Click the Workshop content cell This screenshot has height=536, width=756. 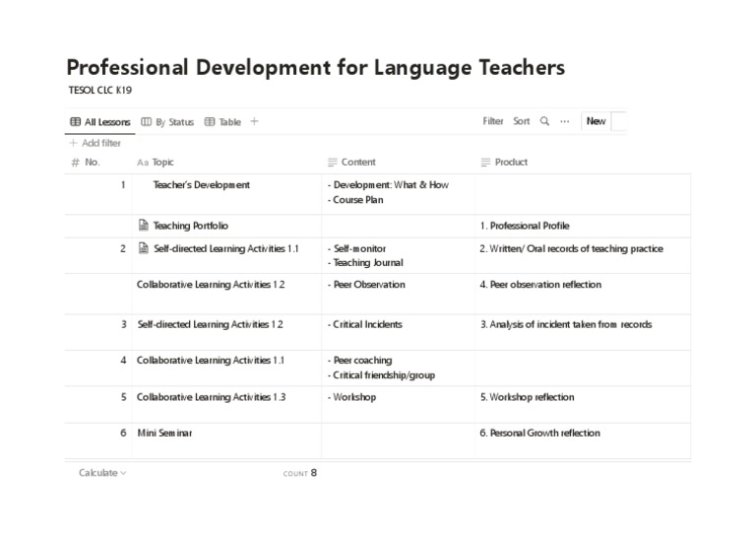352,397
